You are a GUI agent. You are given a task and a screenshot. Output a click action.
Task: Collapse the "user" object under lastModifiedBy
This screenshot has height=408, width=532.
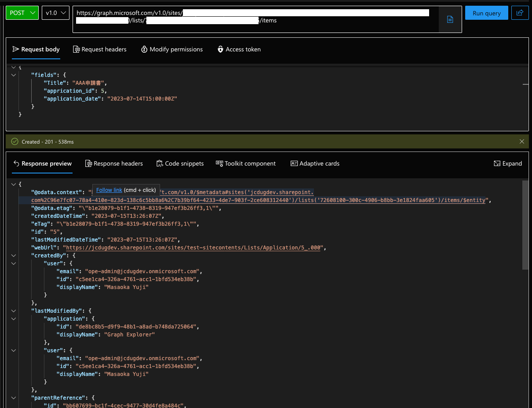pos(14,350)
